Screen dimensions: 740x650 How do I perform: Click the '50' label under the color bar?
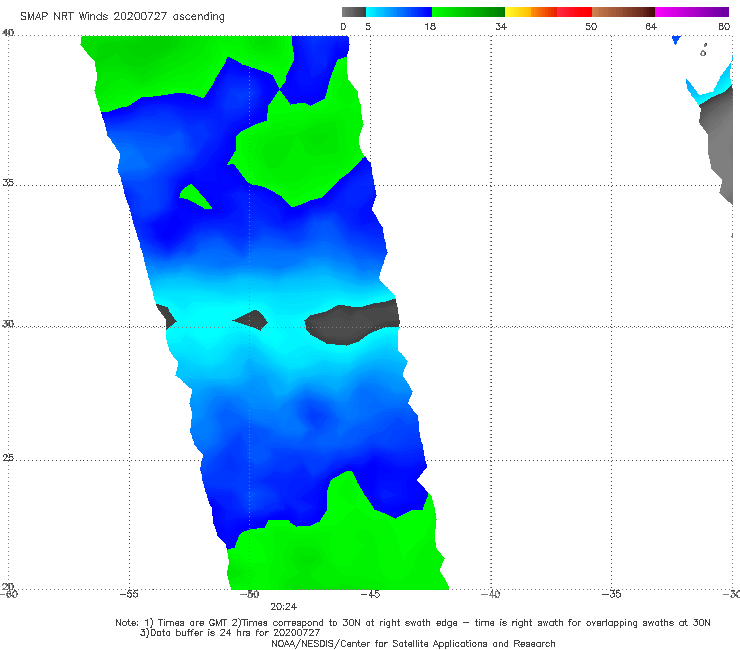pos(591,27)
